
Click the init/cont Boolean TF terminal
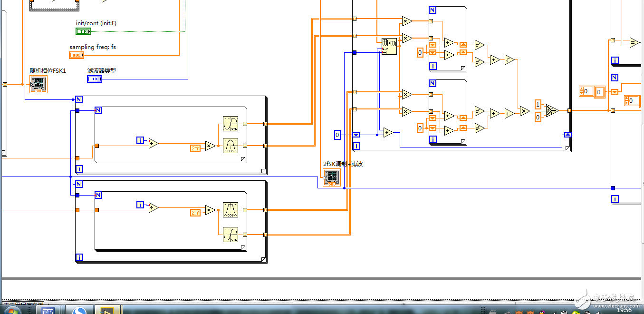tap(83, 31)
